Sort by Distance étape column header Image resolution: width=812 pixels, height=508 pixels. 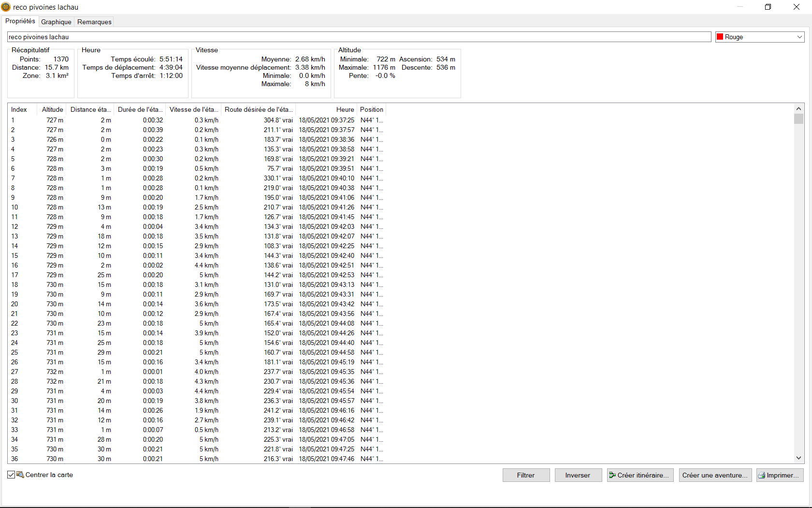click(x=90, y=109)
